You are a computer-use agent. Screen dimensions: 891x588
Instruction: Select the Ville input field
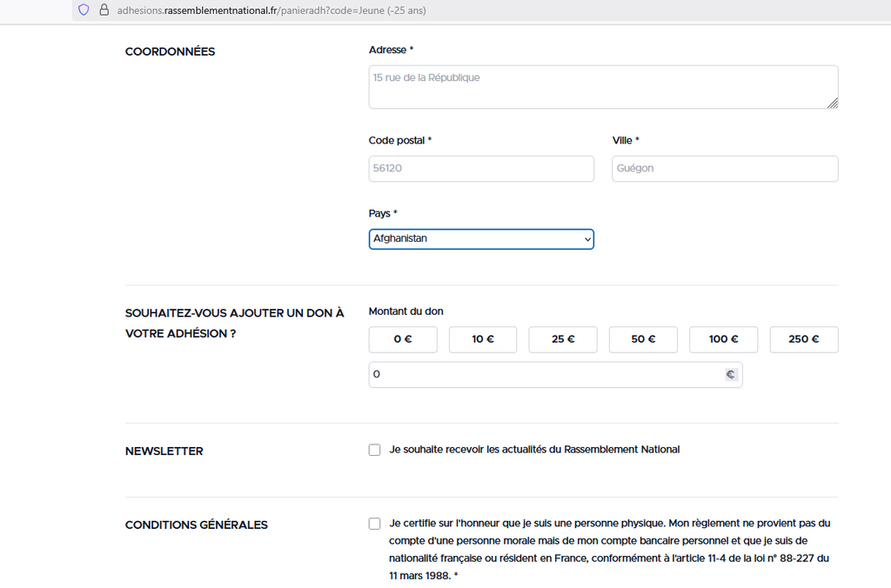(x=725, y=169)
